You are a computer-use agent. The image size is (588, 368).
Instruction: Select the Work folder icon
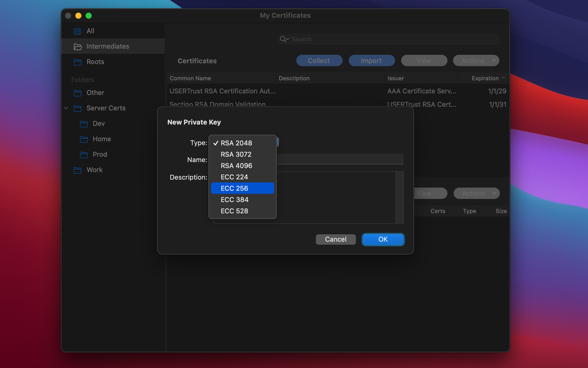point(78,170)
